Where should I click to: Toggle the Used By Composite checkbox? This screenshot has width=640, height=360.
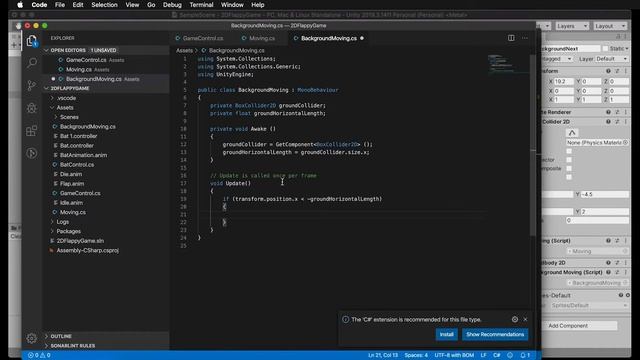pos(569,169)
